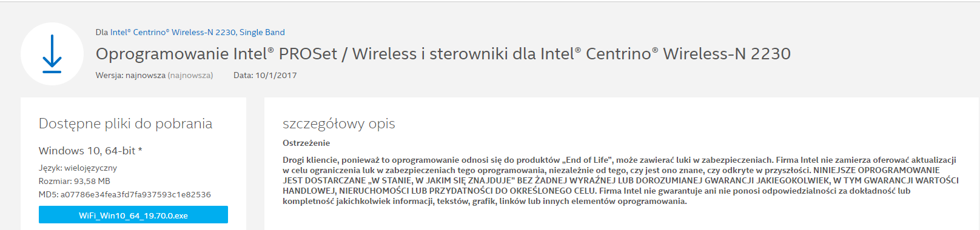This screenshot has width=980, height=230.
Task: Select the 'Windows 10, 64-bit *' entry
Action: pyautogui.click(x=90, y=151)
